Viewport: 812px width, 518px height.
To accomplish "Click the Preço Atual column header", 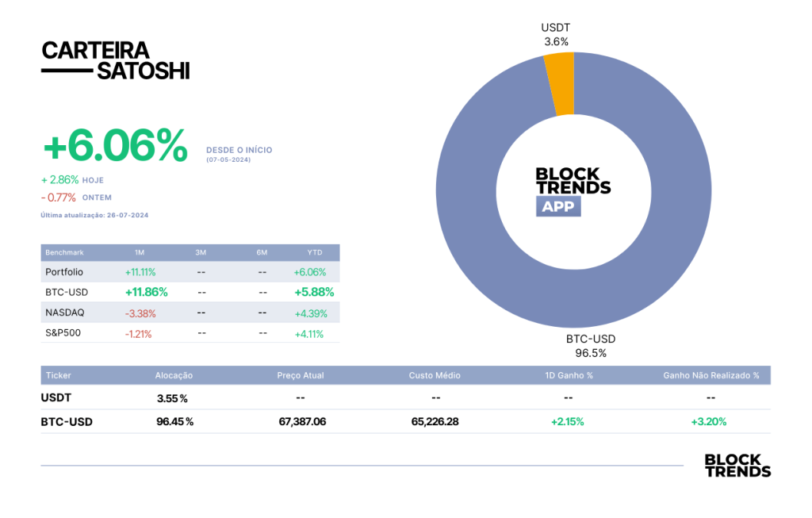I will pyautogui.click(x=301, y=375).
